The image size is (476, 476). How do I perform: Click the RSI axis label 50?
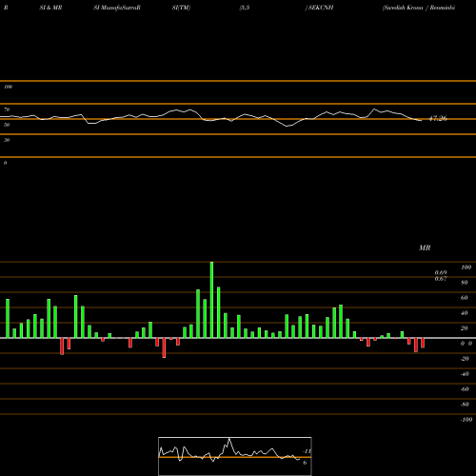click(7, 125)
